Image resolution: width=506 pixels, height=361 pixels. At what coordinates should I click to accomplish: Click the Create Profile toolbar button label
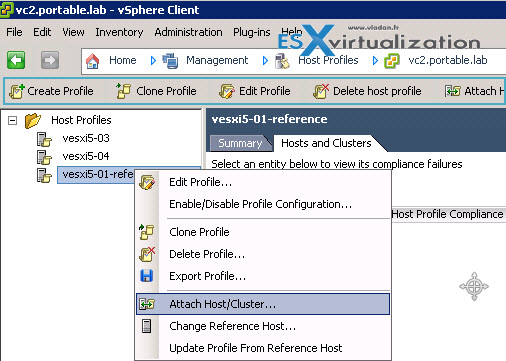pyautogui.click(x=60, y=91)
